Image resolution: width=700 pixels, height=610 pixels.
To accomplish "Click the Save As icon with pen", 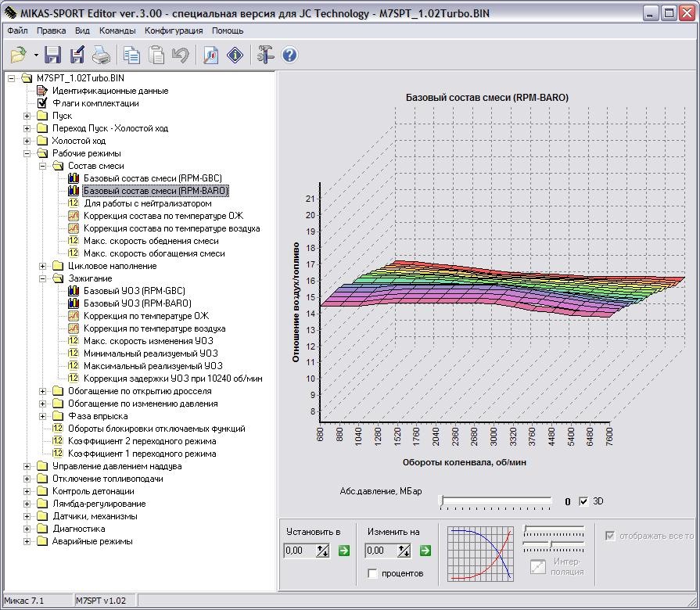I will [77, 55].
